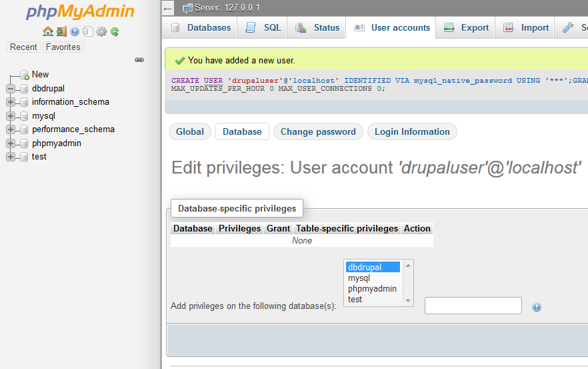Go to phpMyAdmin home icon
588x369 pixels.
[47, 31]
